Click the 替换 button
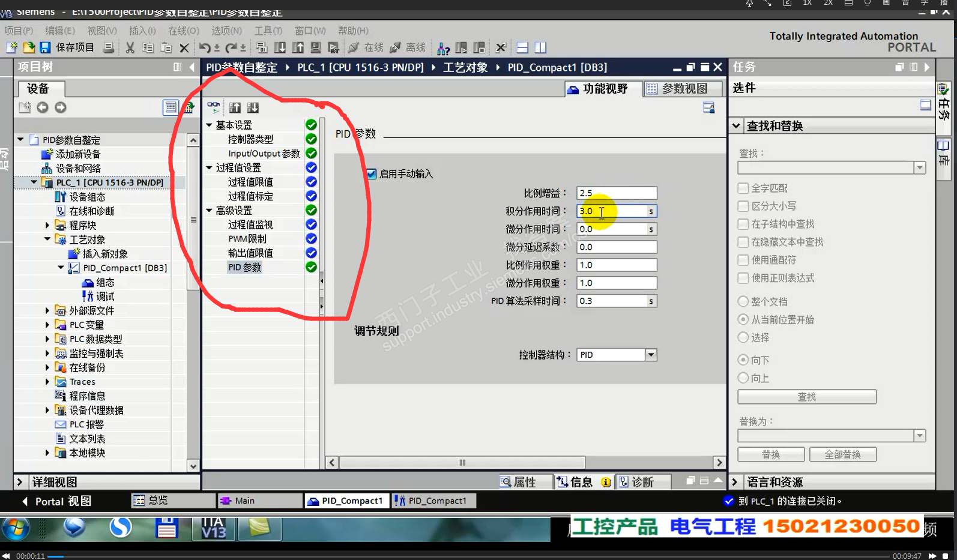Viewport: 957px width, 560px height. [771, 454]
